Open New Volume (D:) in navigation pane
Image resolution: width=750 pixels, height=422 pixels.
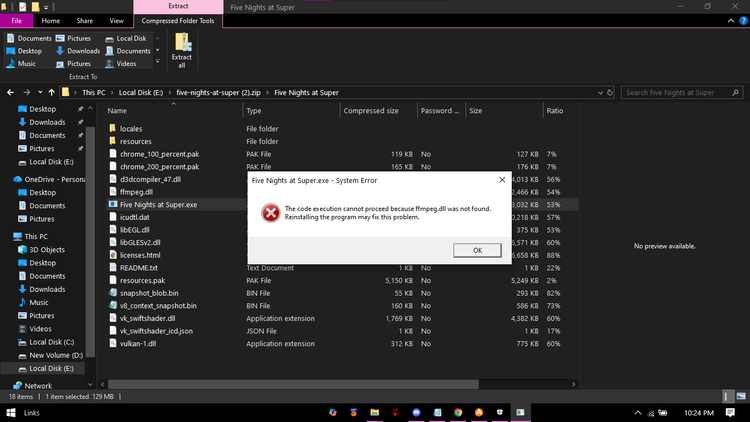[x=50, y=355]
